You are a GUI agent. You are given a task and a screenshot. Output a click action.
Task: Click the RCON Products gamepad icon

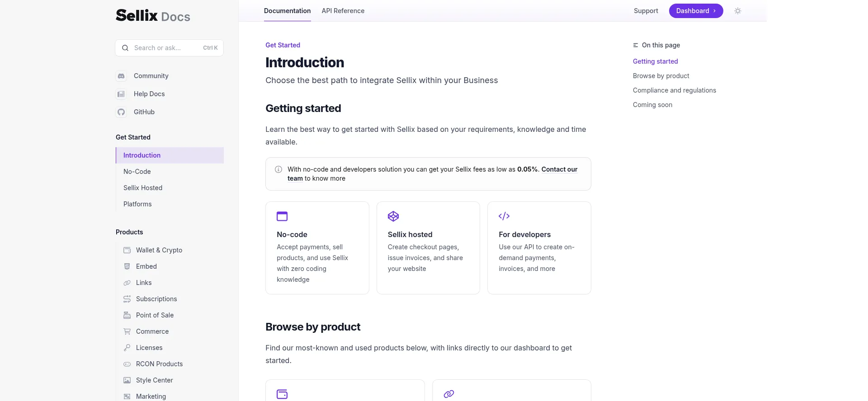coord(127,364)
